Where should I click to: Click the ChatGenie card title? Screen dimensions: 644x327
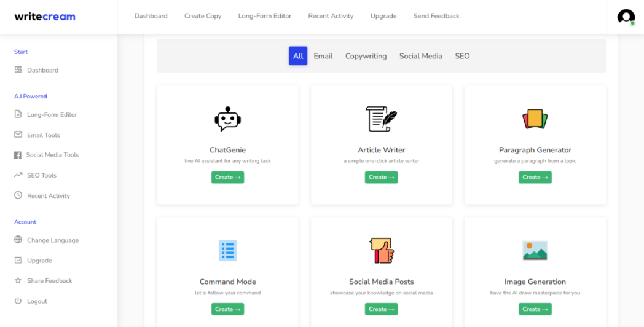coord(227,150)
